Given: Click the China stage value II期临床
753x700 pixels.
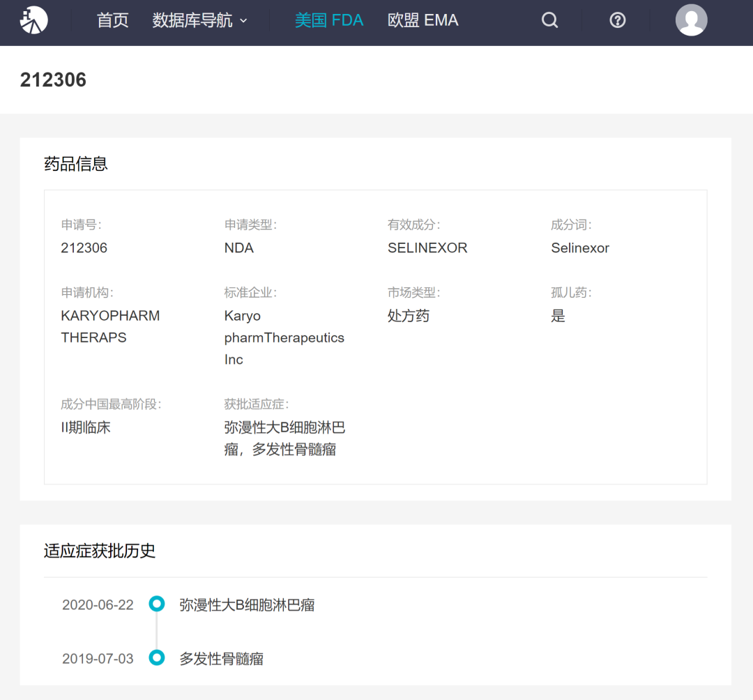Looking at the screenshot, I should tap(86, 427).
